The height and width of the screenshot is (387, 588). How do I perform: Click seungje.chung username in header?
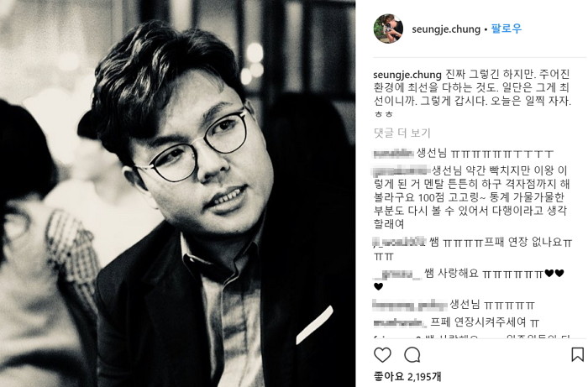(x=446, y=29)
